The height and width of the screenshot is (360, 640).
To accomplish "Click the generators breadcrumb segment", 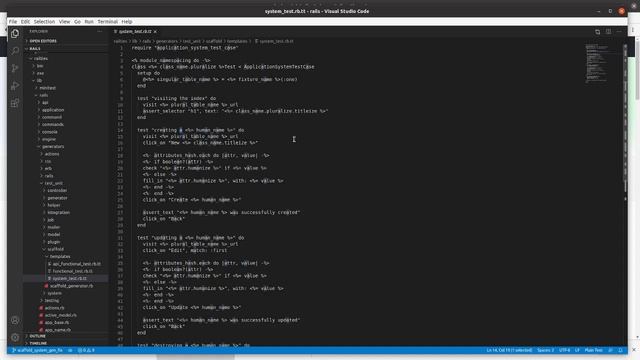I will tap(167, 41).
